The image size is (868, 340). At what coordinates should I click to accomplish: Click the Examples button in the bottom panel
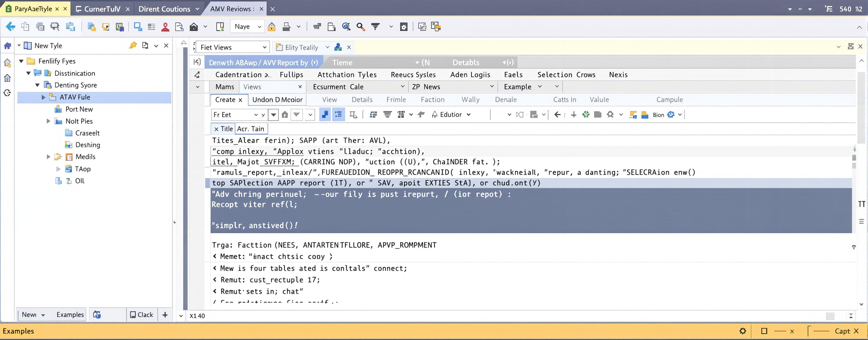70,314
